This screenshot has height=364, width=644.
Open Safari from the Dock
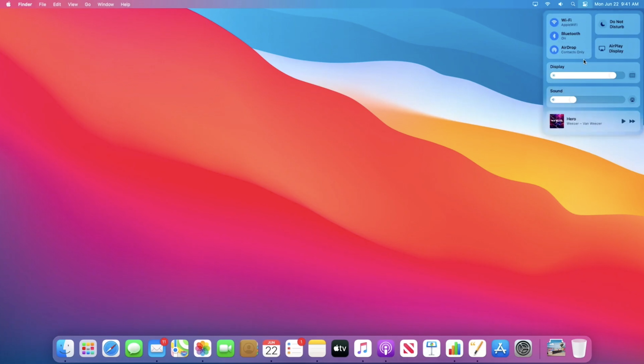(x=111, y=348)
